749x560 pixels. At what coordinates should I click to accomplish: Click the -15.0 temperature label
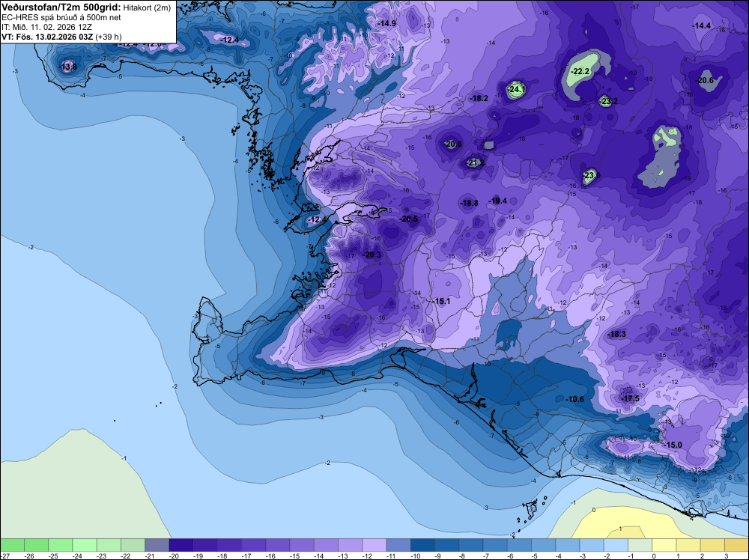(x=673, y=445)
